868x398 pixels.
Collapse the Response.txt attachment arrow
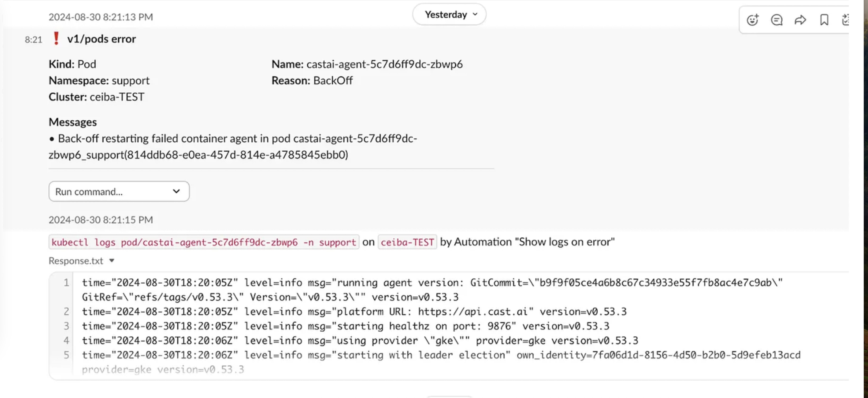pos(112,261)
